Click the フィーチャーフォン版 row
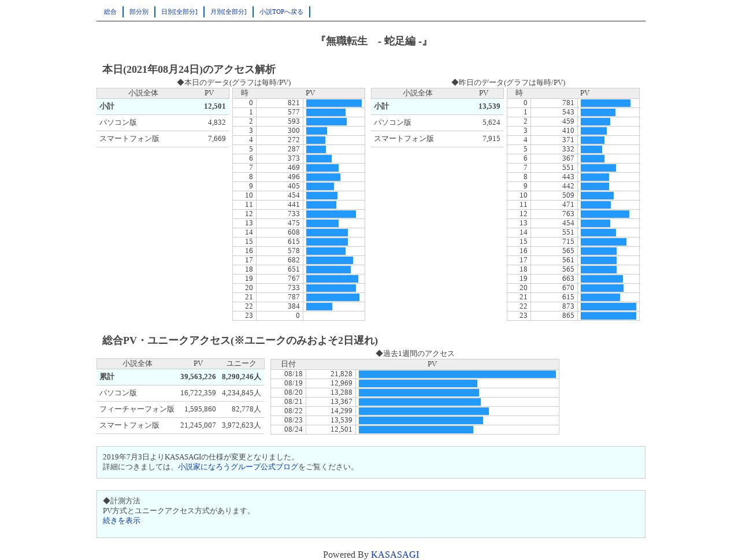The width and height of the screenshot is (742, 560). click(x=180, y=409)
